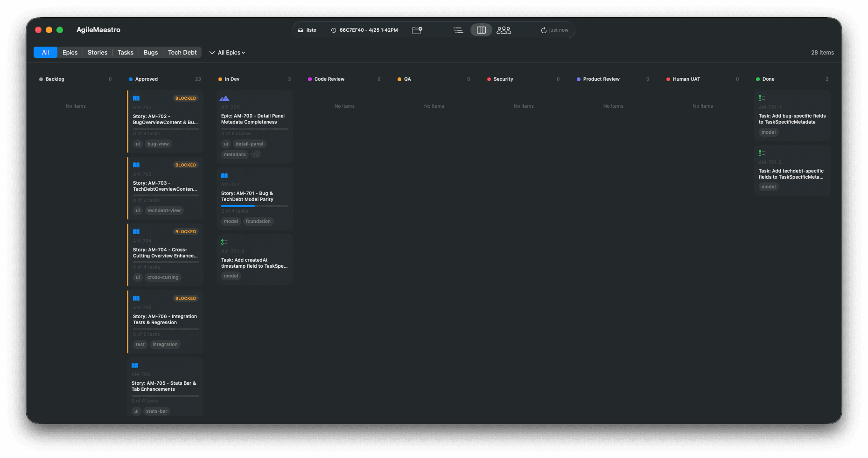Click the Security column header
Screen dimensions: 868x458
(523, 79)
